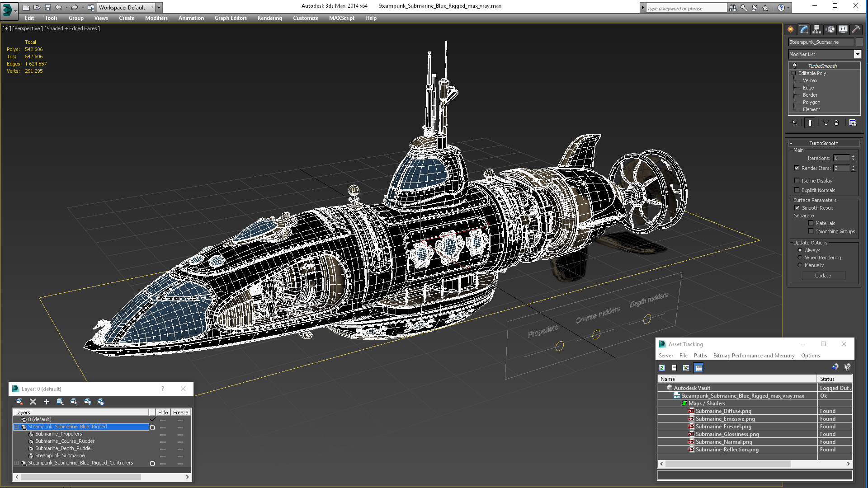Screen dimensions: 868x488
Task: Open the Display command panel tab
Action: tap(843, 29)
